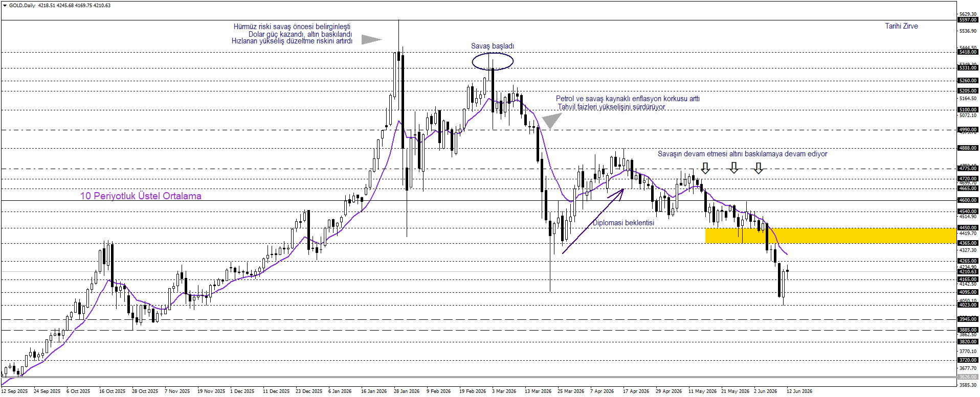Select the 4450.00 price level label
The image size is (980, 397).
tap(968, 228)
